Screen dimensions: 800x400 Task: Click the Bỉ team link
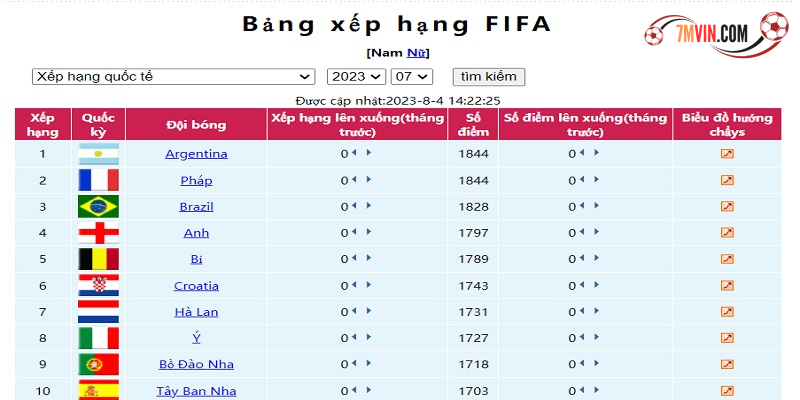196,260
